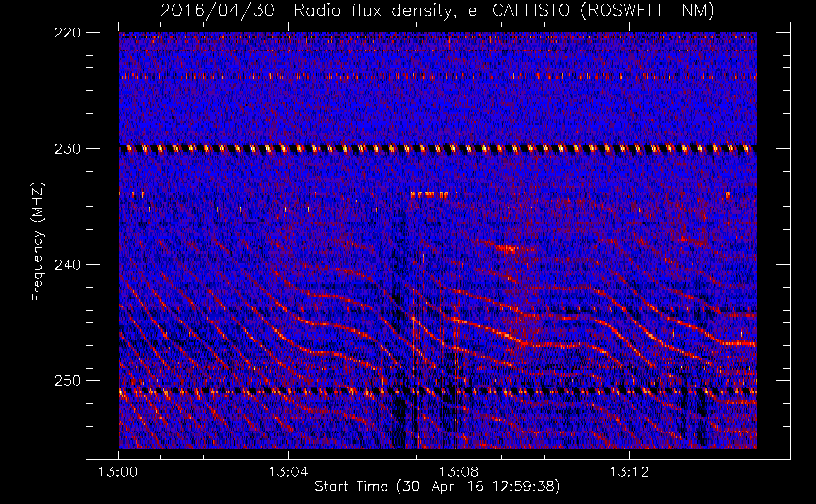Viewport: 816px width, 504px height.
Task: Click the 13:00 time tick label
Action: click(x=118, y=472)
